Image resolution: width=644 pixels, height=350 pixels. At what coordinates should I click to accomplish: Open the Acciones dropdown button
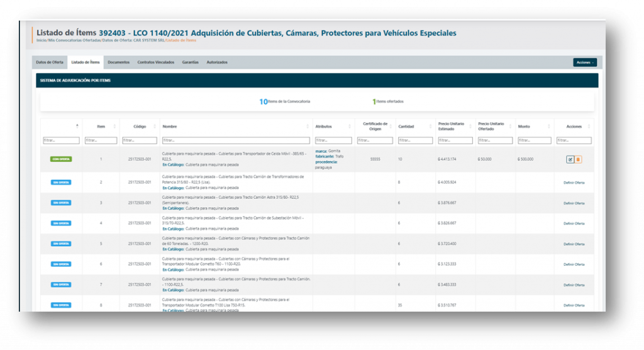(584, 62)
